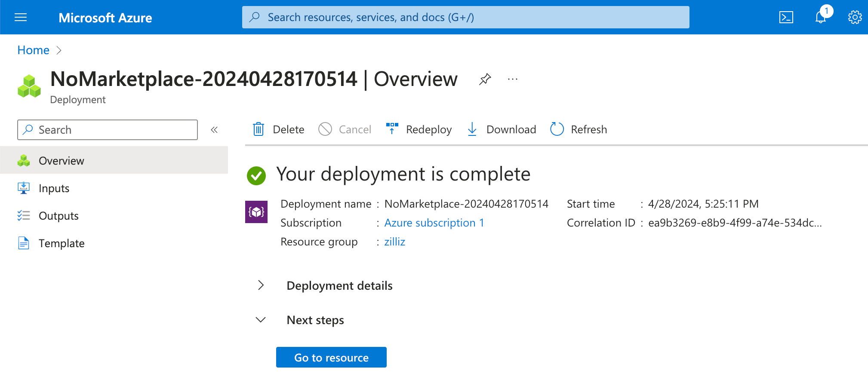Launch Cloud Shell from the top bar

(786, 17)
